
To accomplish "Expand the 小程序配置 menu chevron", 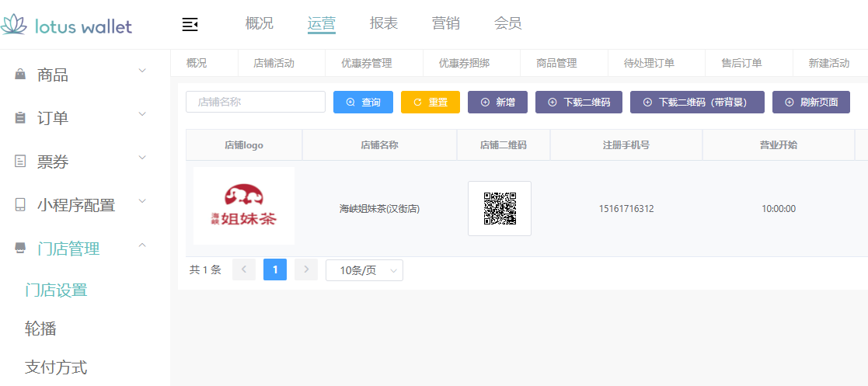I will [142, 202].
